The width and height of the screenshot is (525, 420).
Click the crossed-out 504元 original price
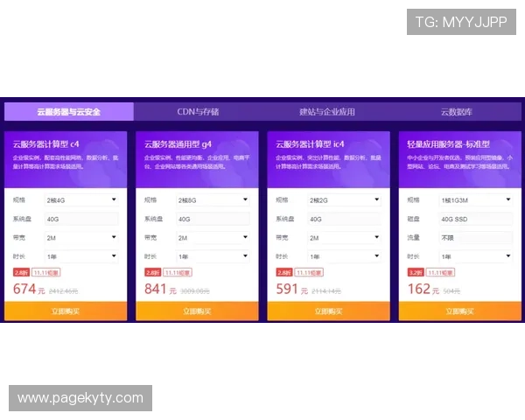[x=451, y=291]
